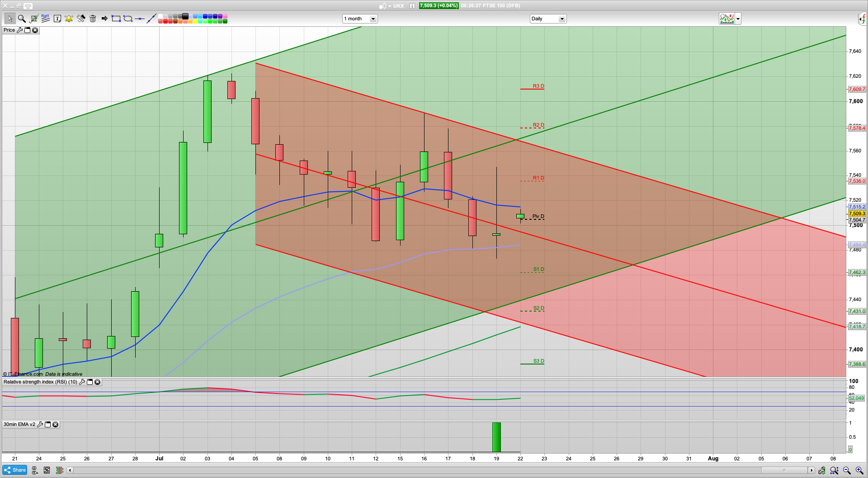The width and height of the screenshot is (868, 478).
Task: Click the S2 D pivot label
Action: click(538, 308)
